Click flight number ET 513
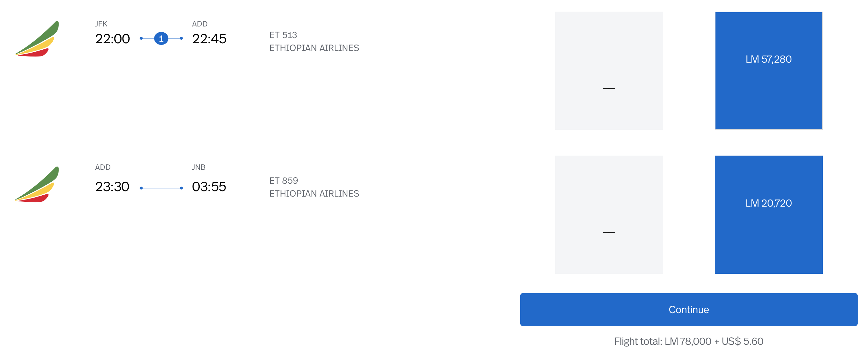 pyautogui.click(x=283, y=35)
